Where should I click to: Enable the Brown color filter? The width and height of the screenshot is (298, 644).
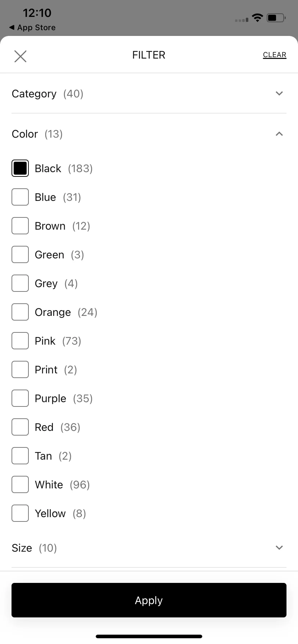click(x=20, y=226)
